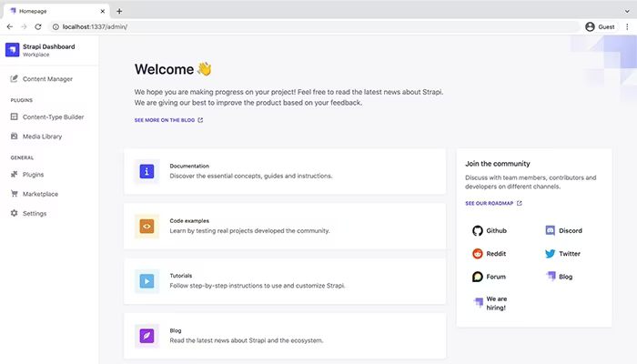Screen dimensions: 637x364
Task: Click Content-Type Builder layout icon
Action: (x=15, y=116)
